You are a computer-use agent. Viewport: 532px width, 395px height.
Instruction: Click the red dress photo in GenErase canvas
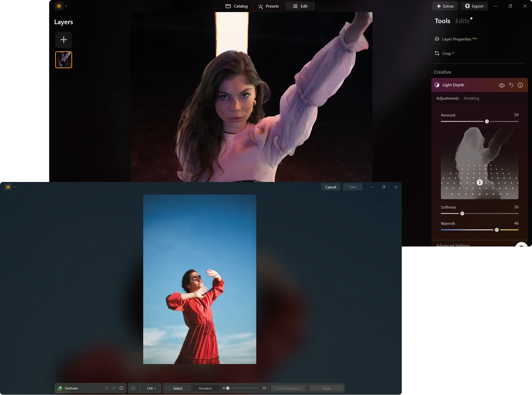click(x=200, y=279)
